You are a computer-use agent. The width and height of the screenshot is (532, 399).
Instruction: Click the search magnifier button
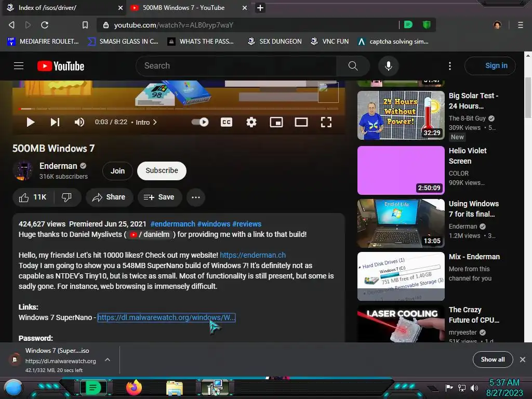point(353,66)
